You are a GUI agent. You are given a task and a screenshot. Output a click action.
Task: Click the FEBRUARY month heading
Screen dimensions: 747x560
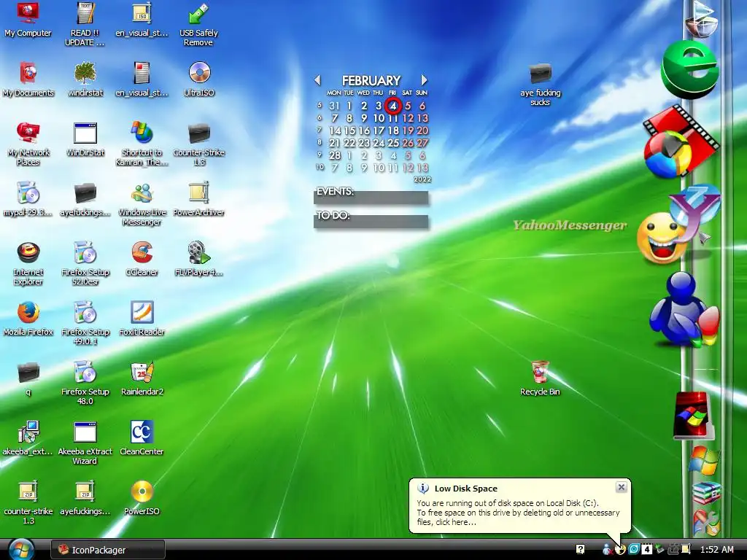click(x=371, y=80)
